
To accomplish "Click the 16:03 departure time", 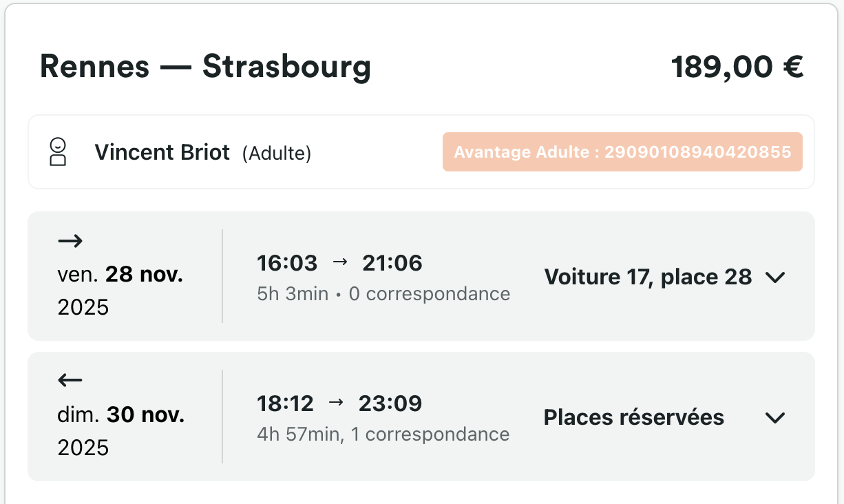I will coord(287,263).
